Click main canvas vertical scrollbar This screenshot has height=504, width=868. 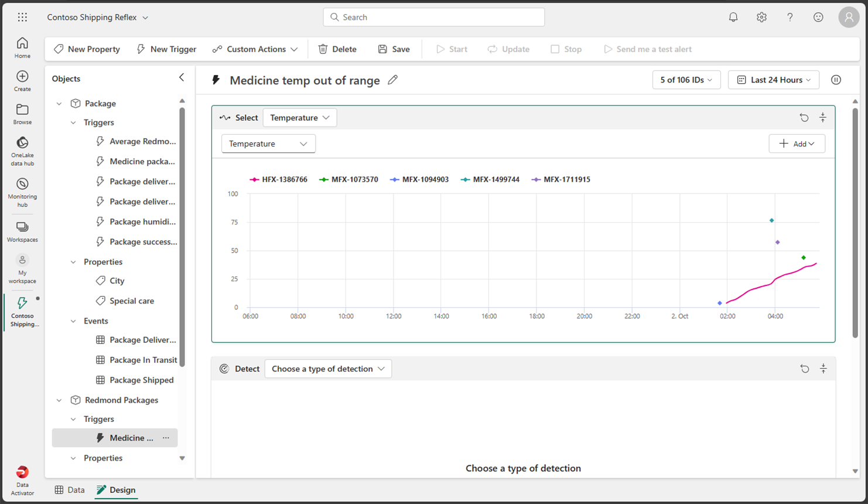tap(855, 223)
